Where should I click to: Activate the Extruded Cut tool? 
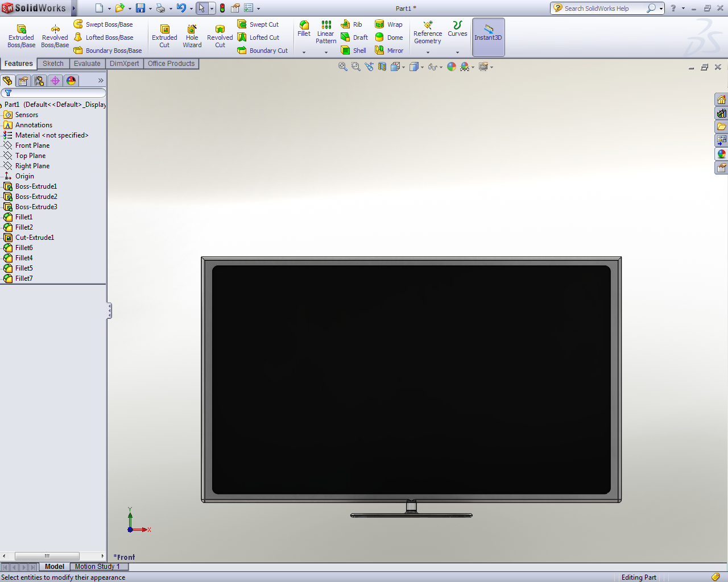pyautogui.click(x=164, y=36)
